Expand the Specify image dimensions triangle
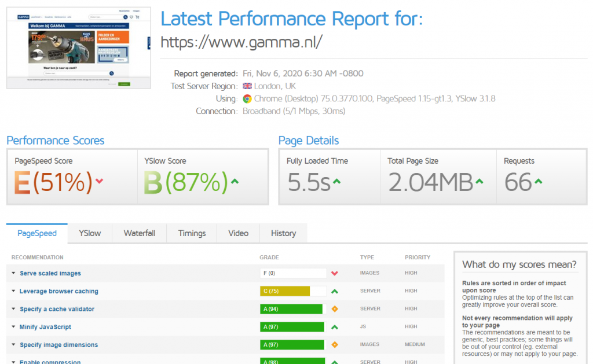 click(13, 344)
